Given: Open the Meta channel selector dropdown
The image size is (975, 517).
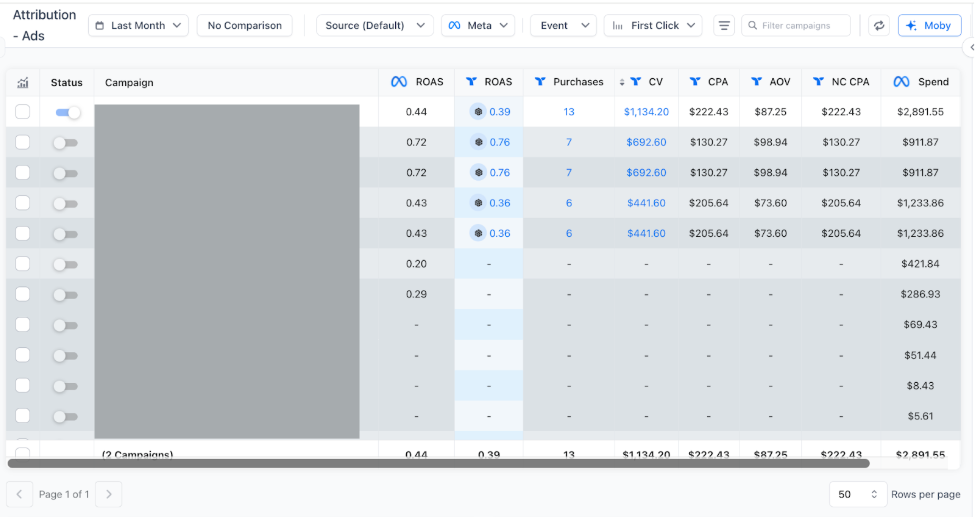Looking at the screenshot, I should 478,26.
